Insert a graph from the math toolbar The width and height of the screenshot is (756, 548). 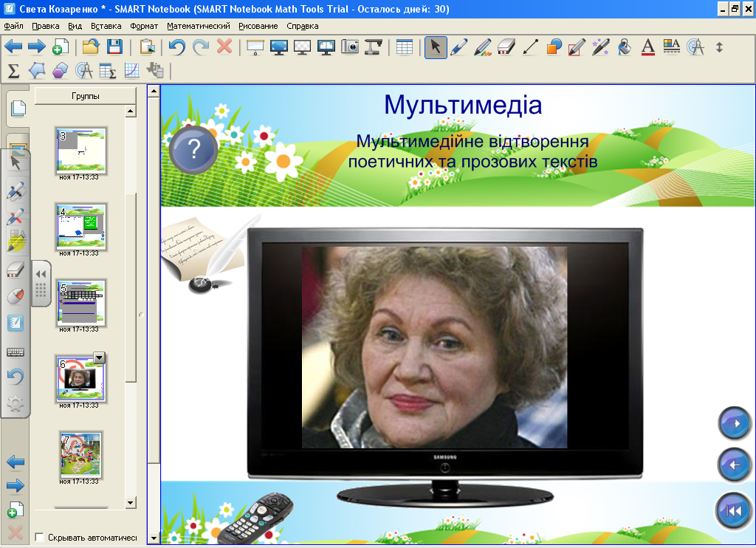tap(131, 71)
